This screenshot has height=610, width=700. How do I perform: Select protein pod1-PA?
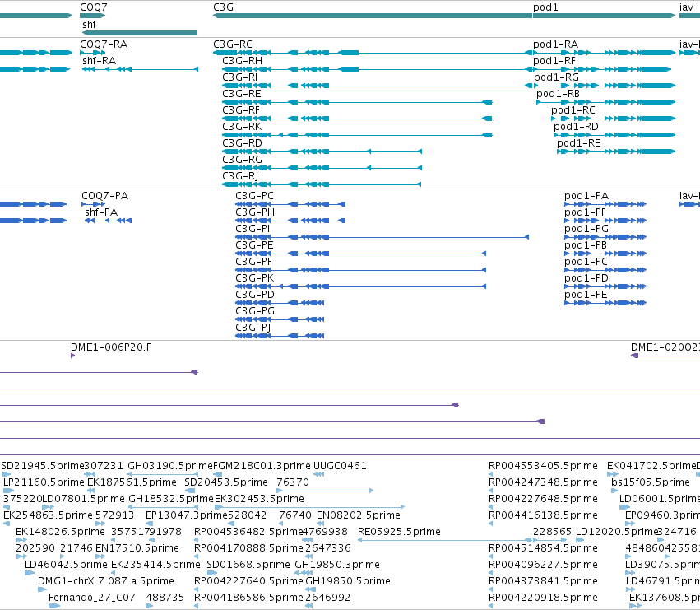coord(586,196)
